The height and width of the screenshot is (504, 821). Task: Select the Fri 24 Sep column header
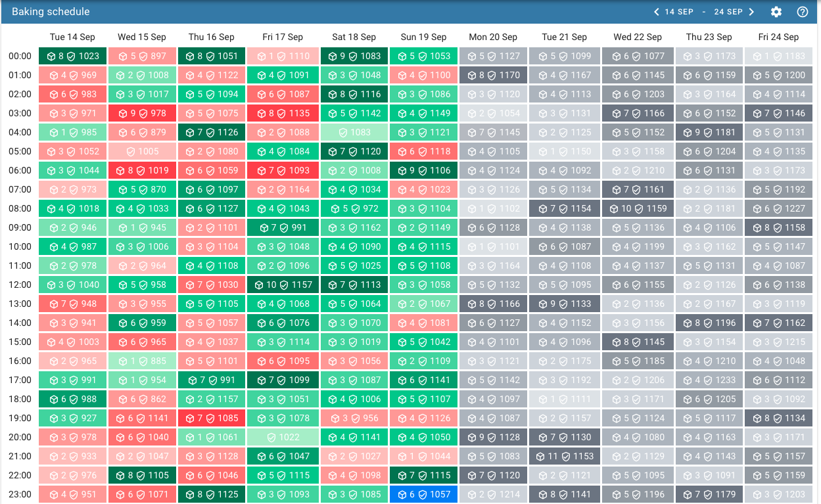pyautogui.click(x=779, y=37)
